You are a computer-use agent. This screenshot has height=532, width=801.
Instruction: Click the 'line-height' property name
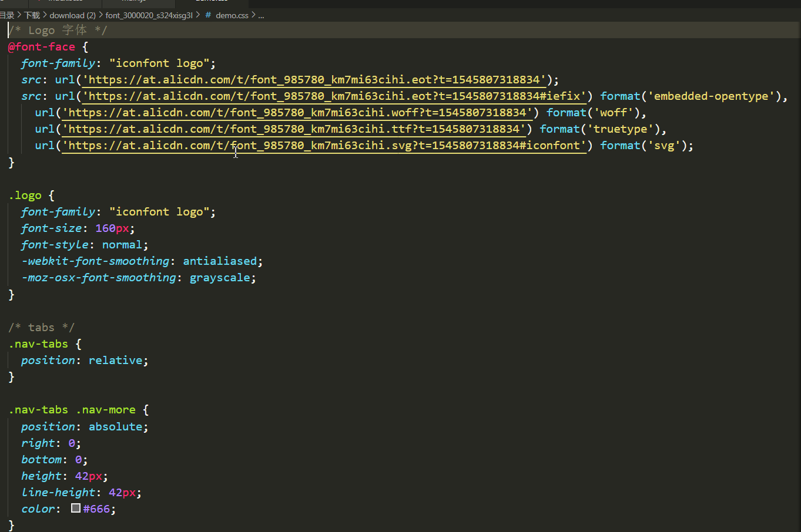[58, 493]
